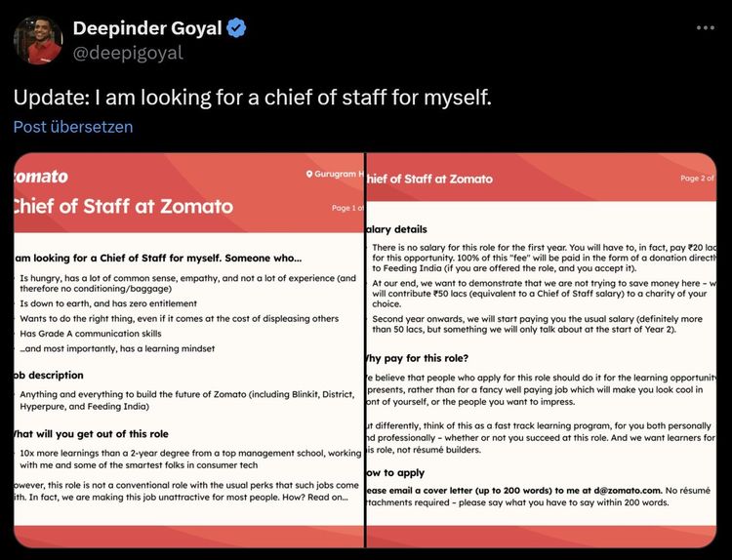Click the Post übersetzen translate link
The height and width of the screenshot is (560, 732).
(73, 127)
